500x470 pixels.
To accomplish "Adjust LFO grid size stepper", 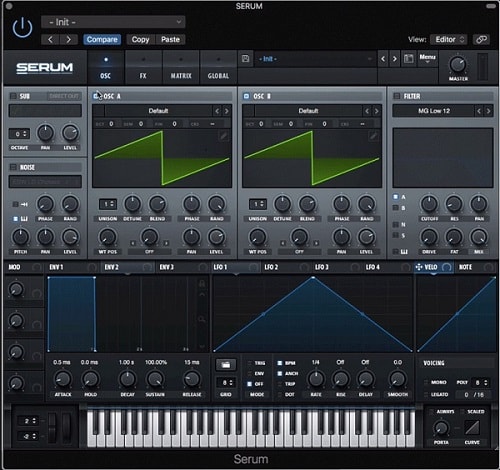I will [x=226, y=382].
